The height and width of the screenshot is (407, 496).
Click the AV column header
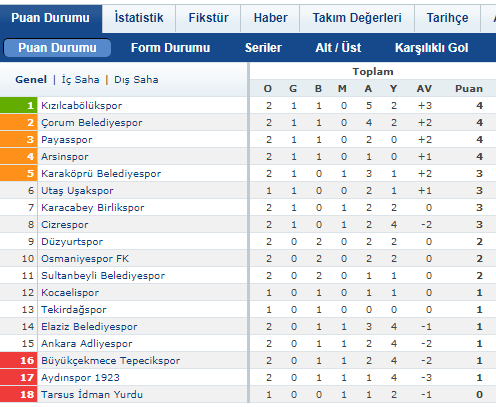pos(424,89)
